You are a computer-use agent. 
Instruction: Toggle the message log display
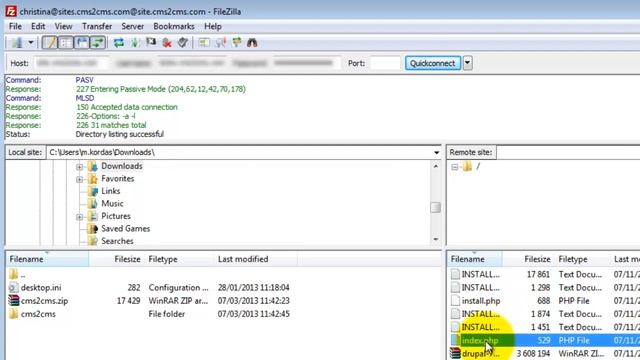click(x=50, y=42)
